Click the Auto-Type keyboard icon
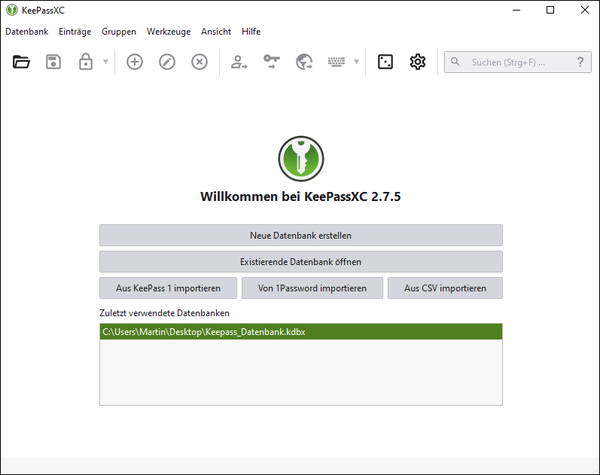Viewport: 600px width, 475px height. [x=336, y=62]
